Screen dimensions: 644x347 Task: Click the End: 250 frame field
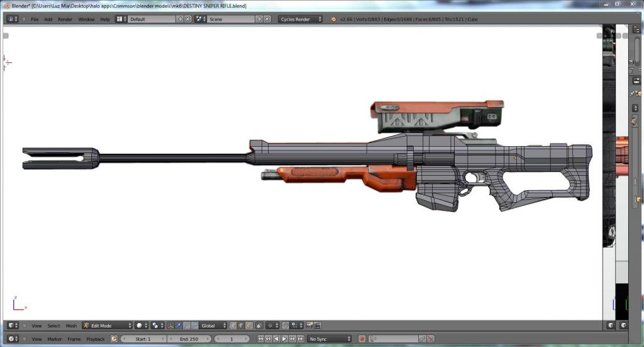(x=189, y=339)
